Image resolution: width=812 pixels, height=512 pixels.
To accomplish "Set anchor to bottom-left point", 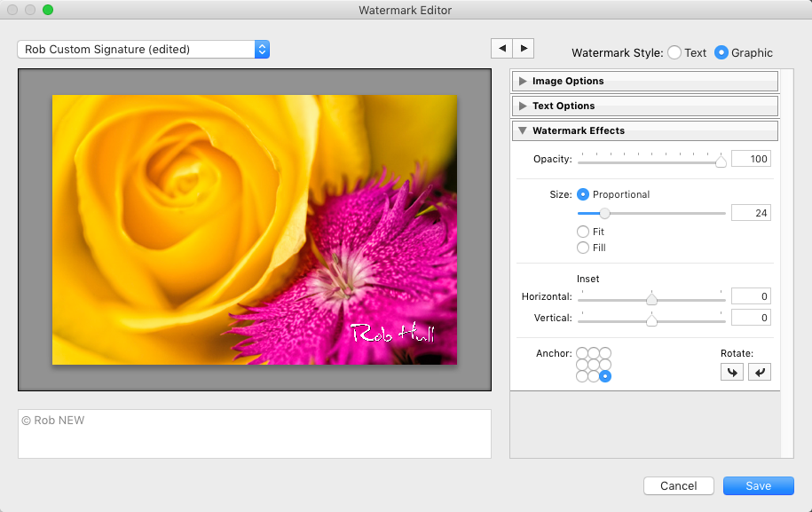I will coord(582,376).
